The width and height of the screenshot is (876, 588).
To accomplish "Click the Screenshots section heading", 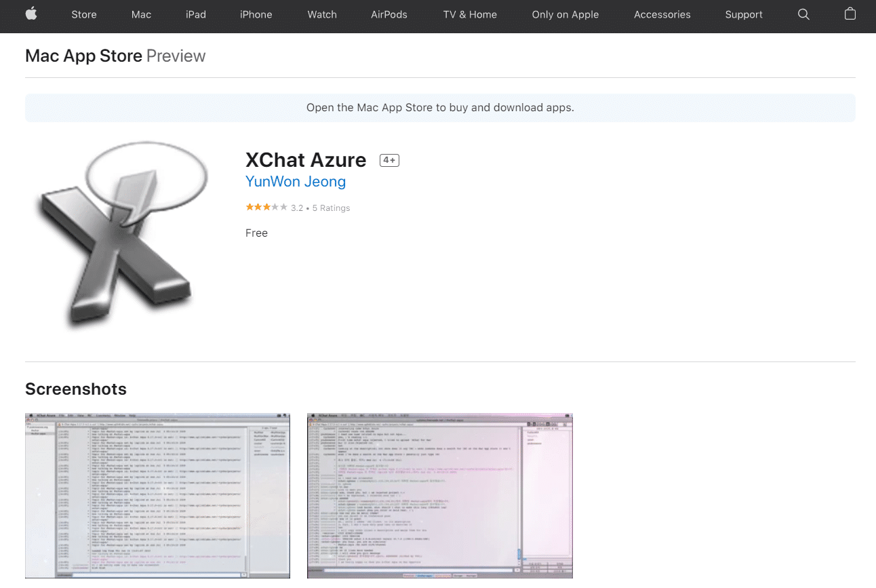I will (x=76, y=389).
